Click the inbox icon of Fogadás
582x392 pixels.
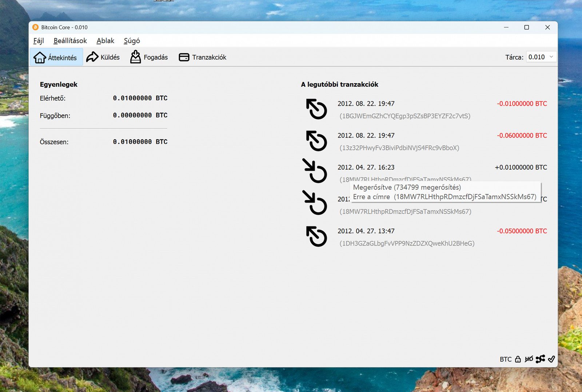click(x=135, y=57)
